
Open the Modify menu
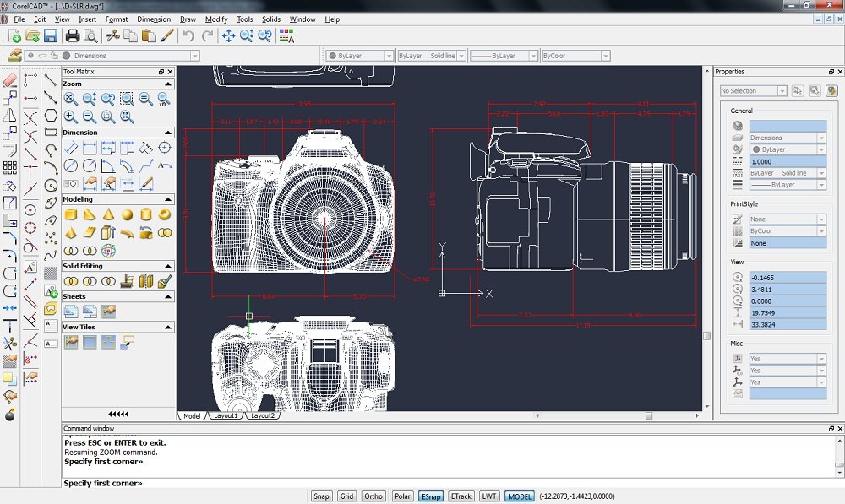216,19
